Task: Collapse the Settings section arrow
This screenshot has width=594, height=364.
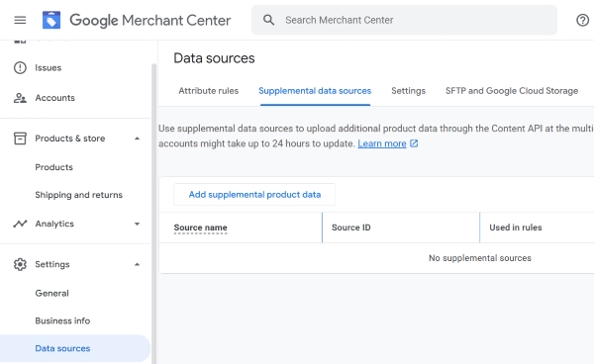Action: [x=138, y=264]
